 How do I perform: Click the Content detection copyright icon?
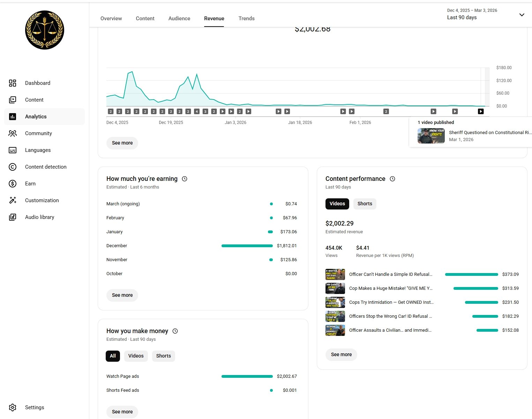point(13,167)
